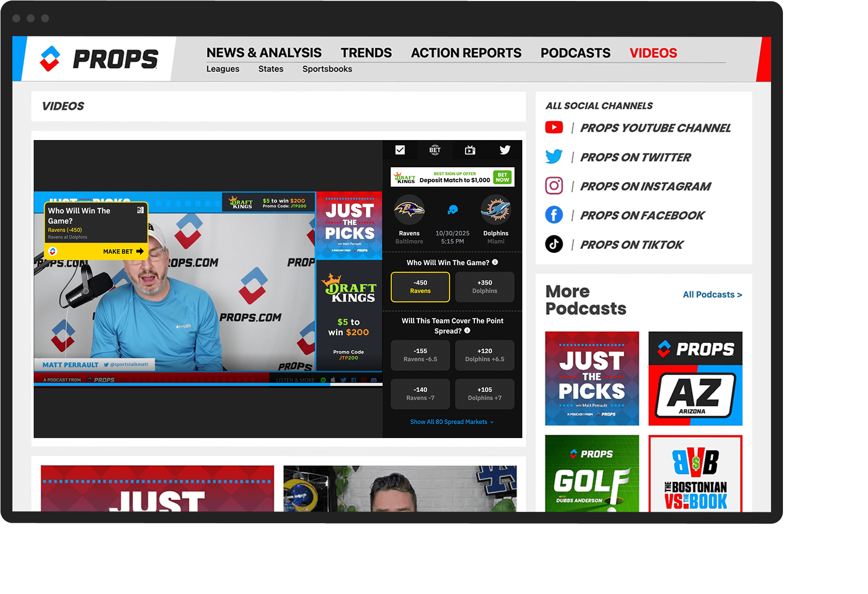The height and width of the screenshot is (594, 868).
Task: Click the TikTok icon in sidebar
Action: pos(554,245)
